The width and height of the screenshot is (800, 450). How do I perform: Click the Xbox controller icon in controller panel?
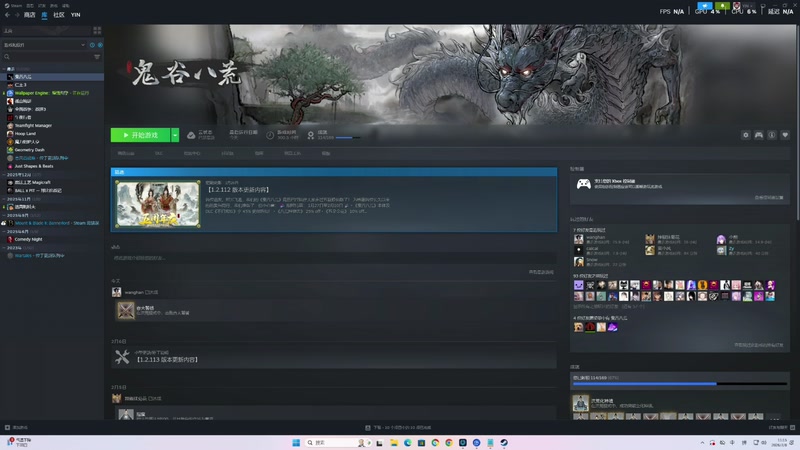click(584, 184)
